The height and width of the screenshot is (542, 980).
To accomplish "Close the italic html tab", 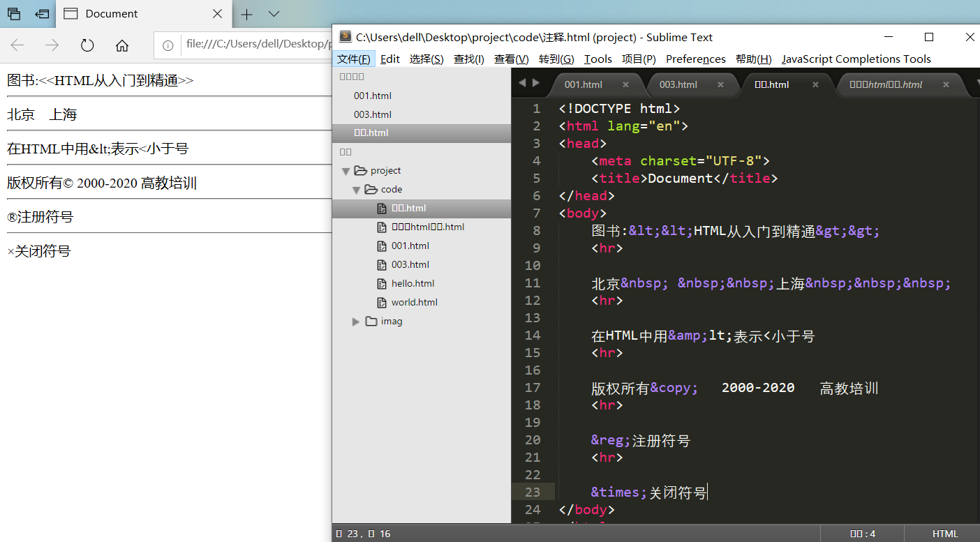I will (x=946, y=84).
